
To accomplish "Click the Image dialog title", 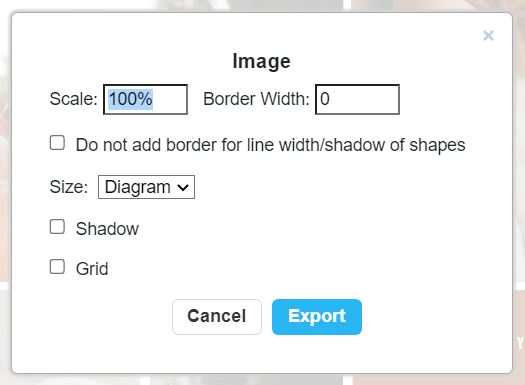I will pos(261,61).
